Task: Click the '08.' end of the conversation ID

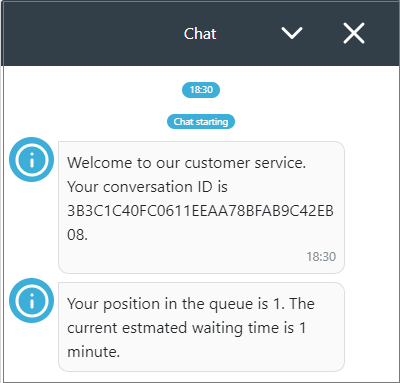Action: click(77, 235)
